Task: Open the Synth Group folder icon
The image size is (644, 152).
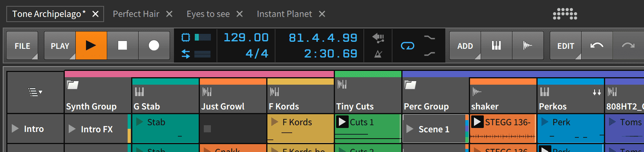Action: (x=73, y=85)
